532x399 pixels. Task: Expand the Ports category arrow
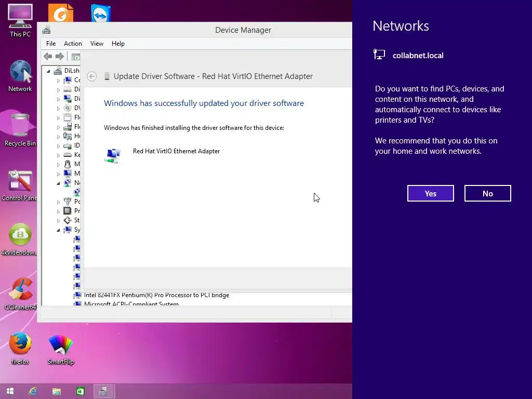coord(58,202)
